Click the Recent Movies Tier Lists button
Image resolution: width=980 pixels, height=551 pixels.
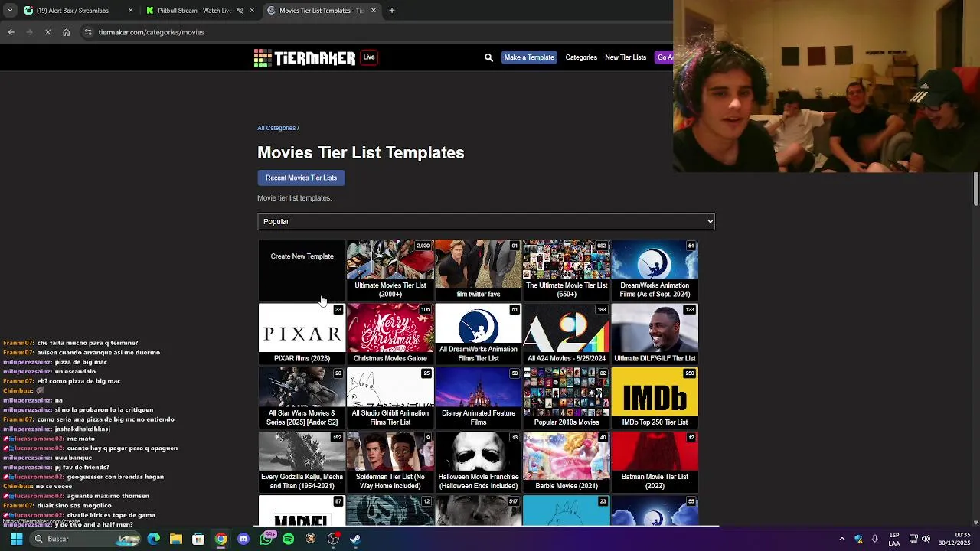point(301,178)
